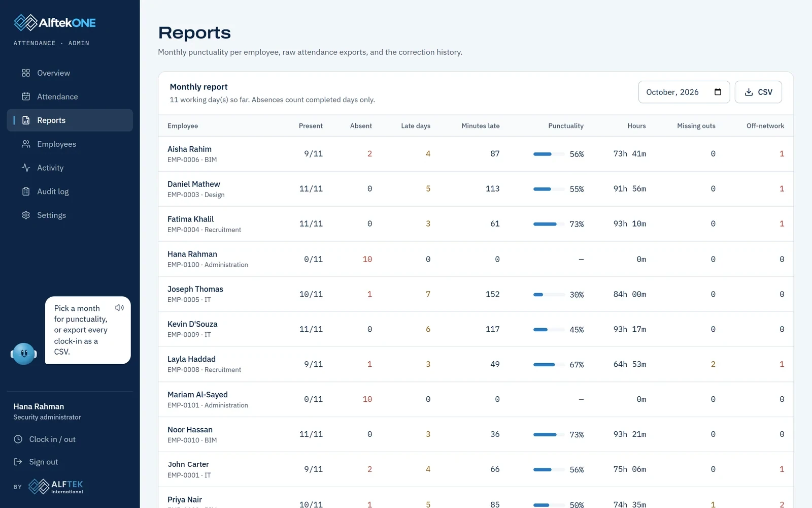
Task: Click the Attendance calendar icon
Action: [x=26, y=97]
